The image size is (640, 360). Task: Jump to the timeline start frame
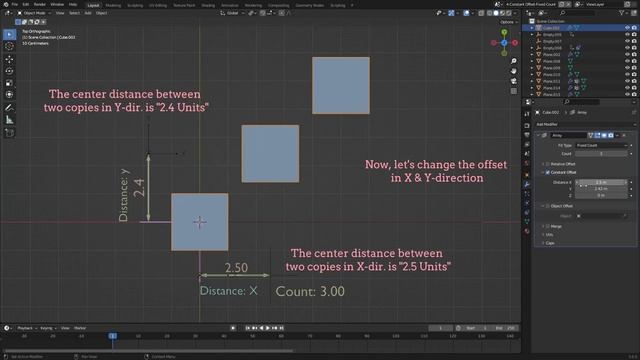point(247,328)
